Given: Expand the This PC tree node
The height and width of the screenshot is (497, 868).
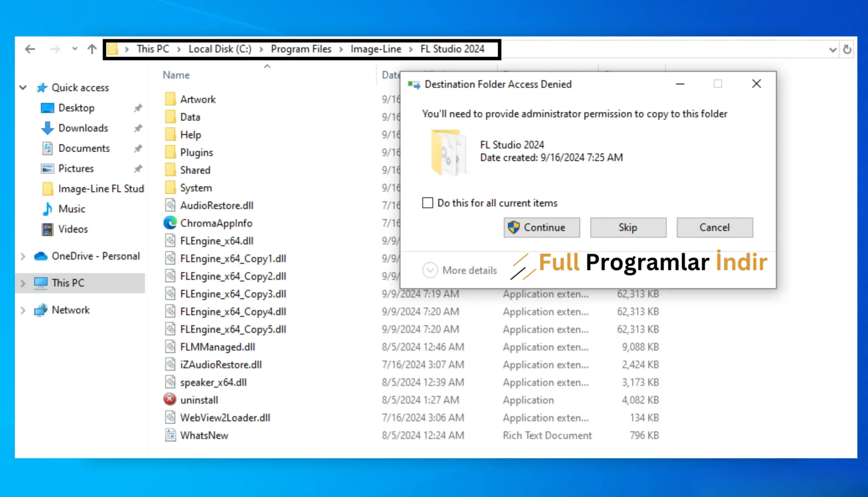Looking at the screenshot, I should [x=23, y=283].
